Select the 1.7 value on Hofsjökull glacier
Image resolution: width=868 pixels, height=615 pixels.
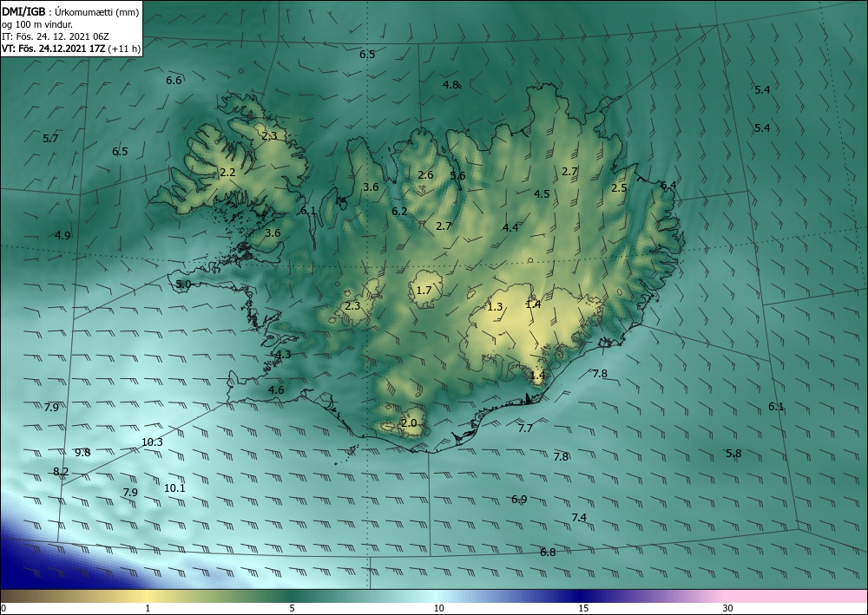point(424,290)
